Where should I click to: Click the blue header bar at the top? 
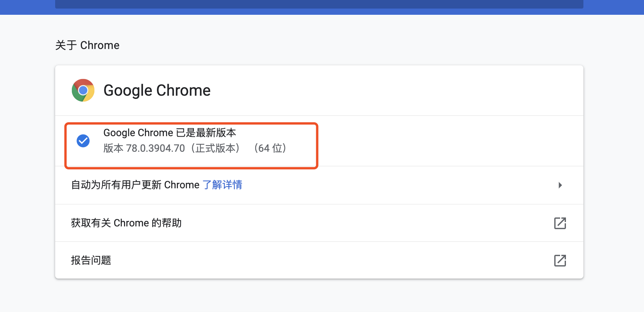pos(322,7)
